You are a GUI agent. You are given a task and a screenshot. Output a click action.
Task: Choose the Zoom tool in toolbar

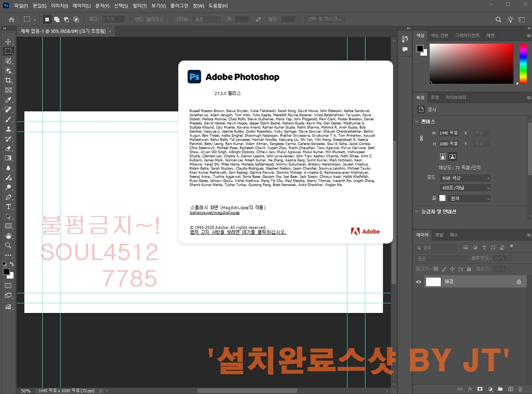pos(8,246)
